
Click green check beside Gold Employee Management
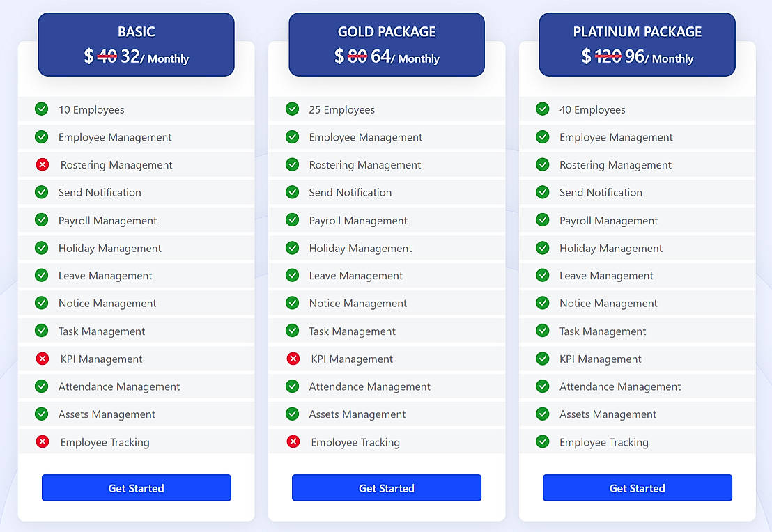point(293,136)
